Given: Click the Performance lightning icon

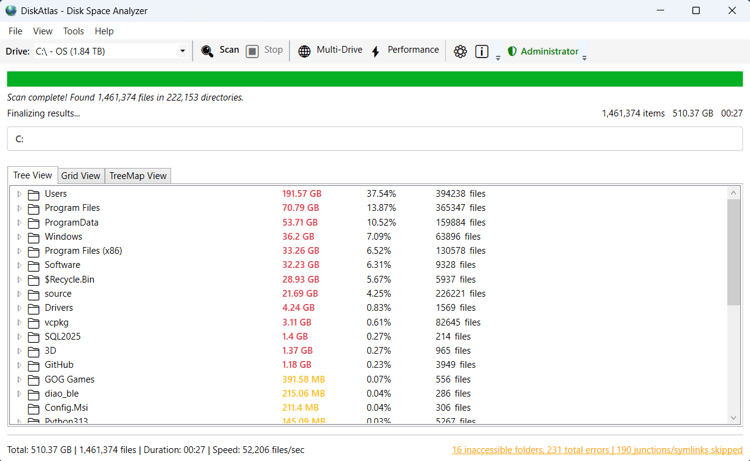Looking at the screenshot, I should (x=376, y=51).
